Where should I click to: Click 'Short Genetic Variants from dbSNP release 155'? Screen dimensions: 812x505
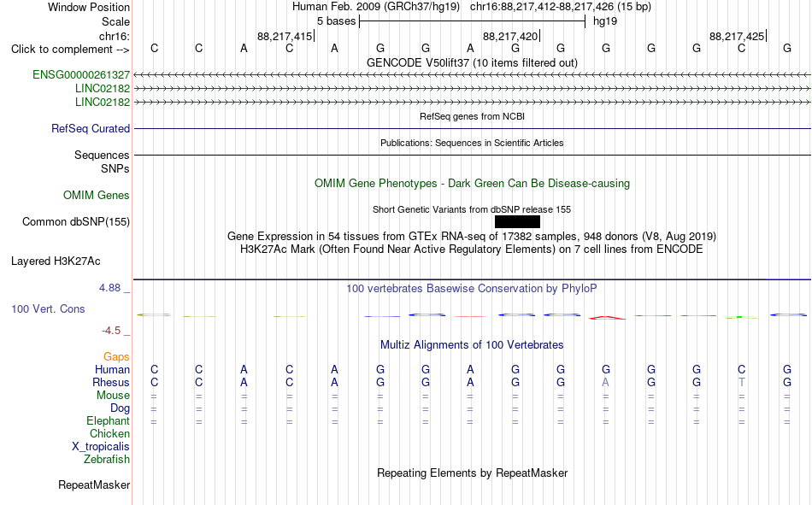point(472,209)
